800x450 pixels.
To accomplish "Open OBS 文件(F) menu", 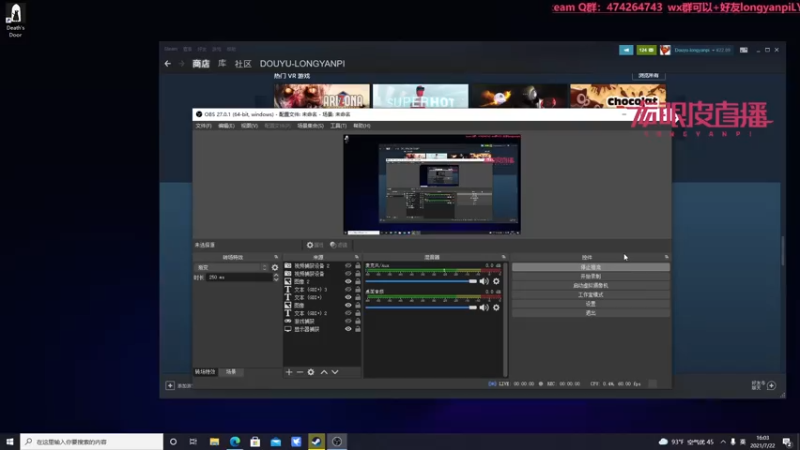I will coord(203,126).
